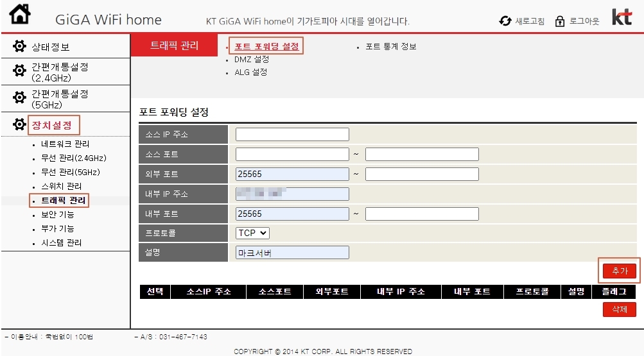Click the gear icon beside 장치설정
Image resolution: width=644 pixels, height=356 pixels.
tap(19, 124)
